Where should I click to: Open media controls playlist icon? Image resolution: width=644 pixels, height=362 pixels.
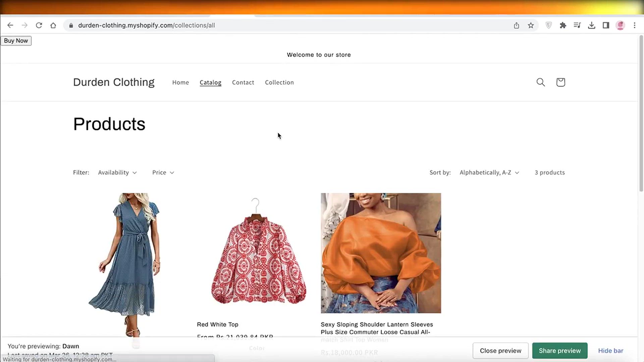577,25
